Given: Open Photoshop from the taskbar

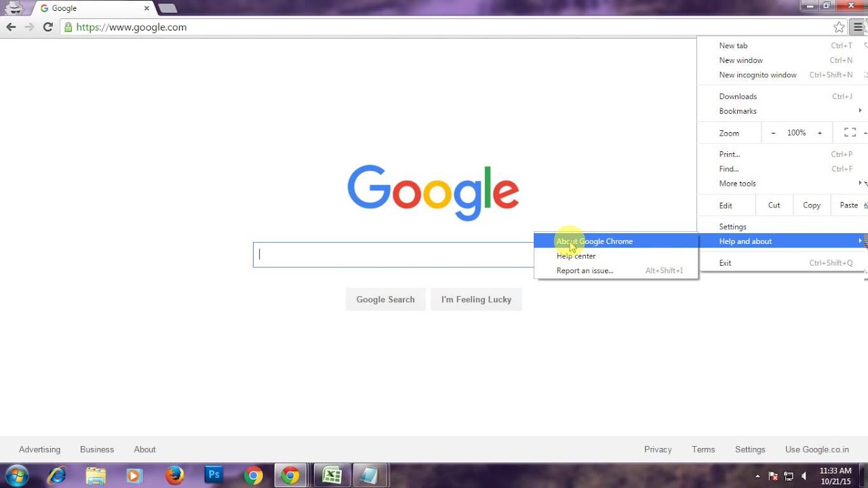Looking at the screenshot, I should click(x=214, y=475).
